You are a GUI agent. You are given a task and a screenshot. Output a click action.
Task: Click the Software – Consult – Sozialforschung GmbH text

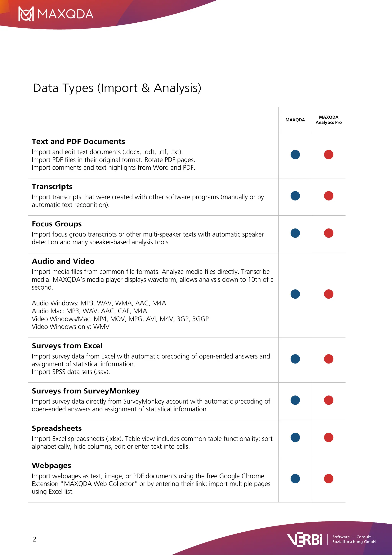click(x=354, y=539)
